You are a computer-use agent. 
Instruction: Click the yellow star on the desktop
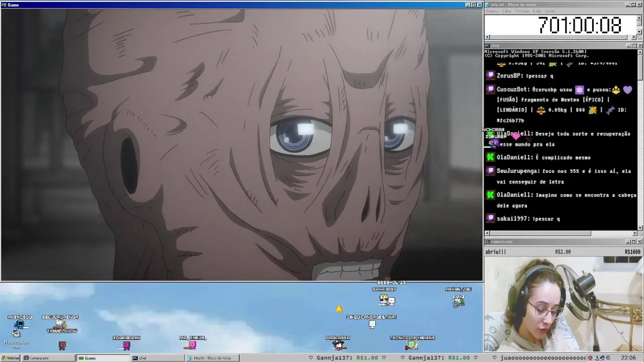tap(339, 309)
